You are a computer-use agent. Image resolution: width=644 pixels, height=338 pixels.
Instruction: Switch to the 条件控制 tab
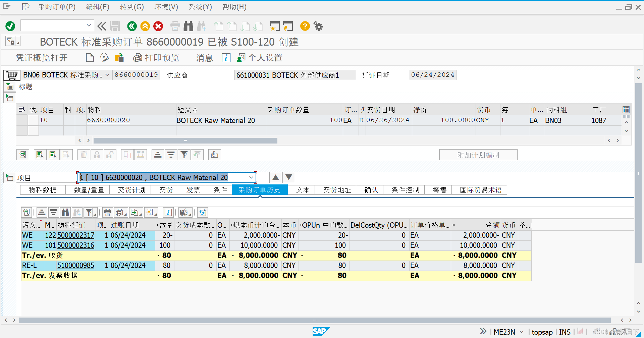(x=406, y=190)
